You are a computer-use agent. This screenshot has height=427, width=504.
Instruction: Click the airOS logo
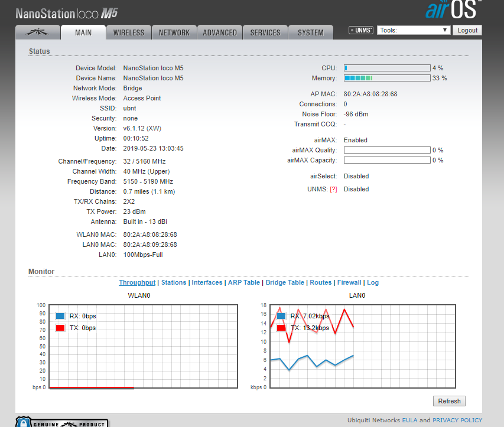(x=453, y=9)
